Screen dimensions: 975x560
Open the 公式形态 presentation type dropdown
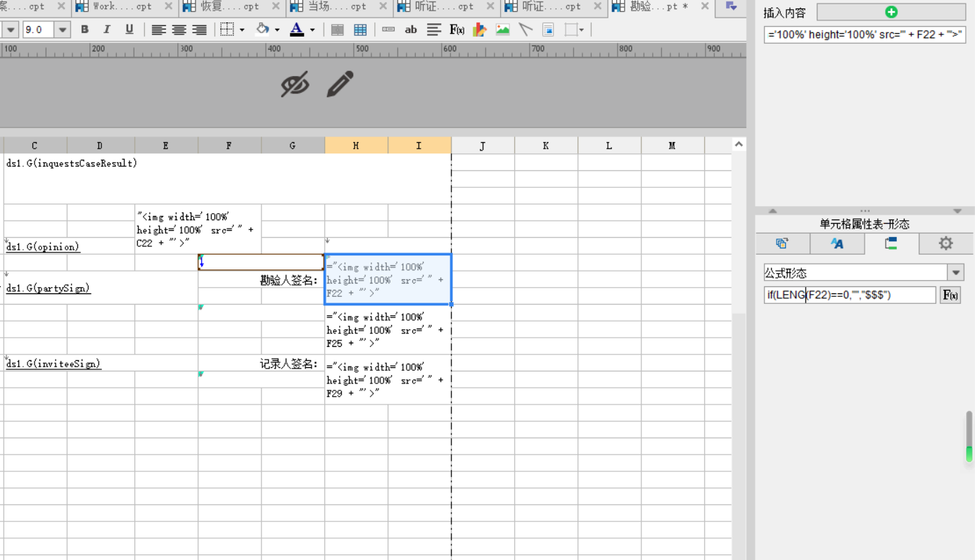[x=955, y=272]
